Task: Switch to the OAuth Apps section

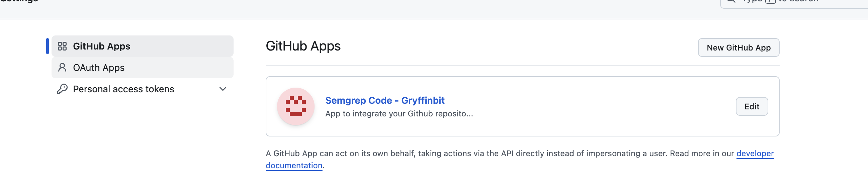Action: [143, 68]
